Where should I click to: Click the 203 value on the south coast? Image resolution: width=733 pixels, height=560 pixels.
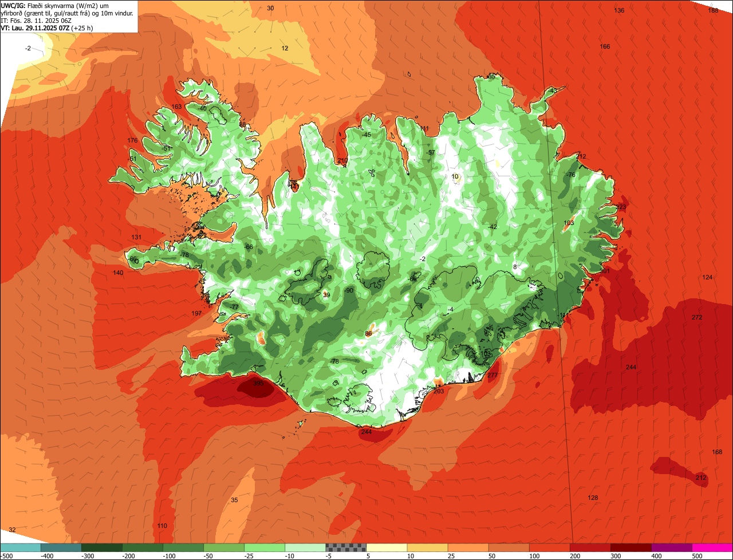click(x=439, y=391)
